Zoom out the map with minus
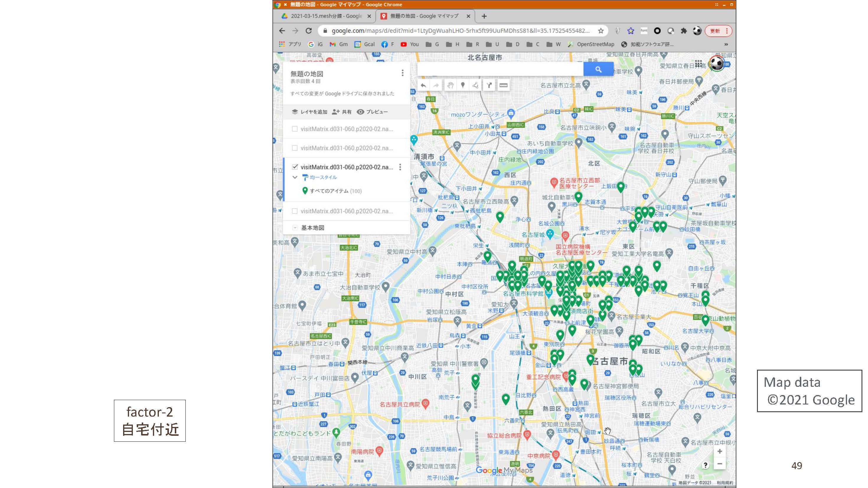This screenshot has width=868, height=488. tap(719, 464)
